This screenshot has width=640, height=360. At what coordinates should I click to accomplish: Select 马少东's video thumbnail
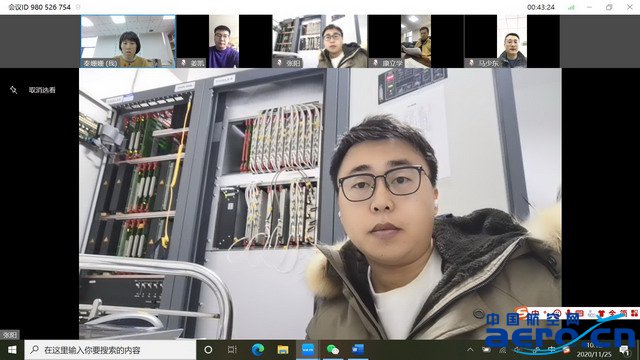coord(512,41)
